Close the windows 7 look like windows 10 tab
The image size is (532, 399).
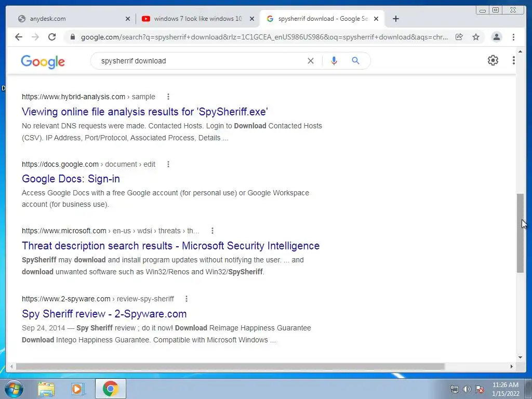252,19
